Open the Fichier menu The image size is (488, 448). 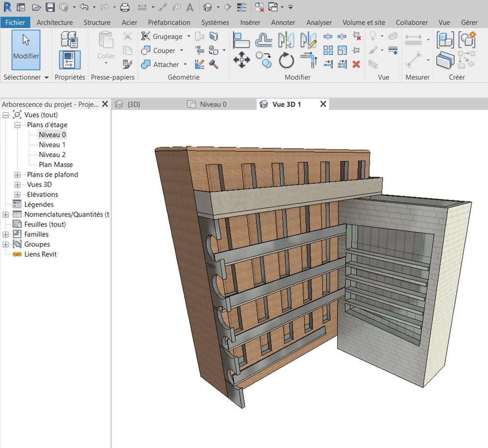tap(15, 22)
